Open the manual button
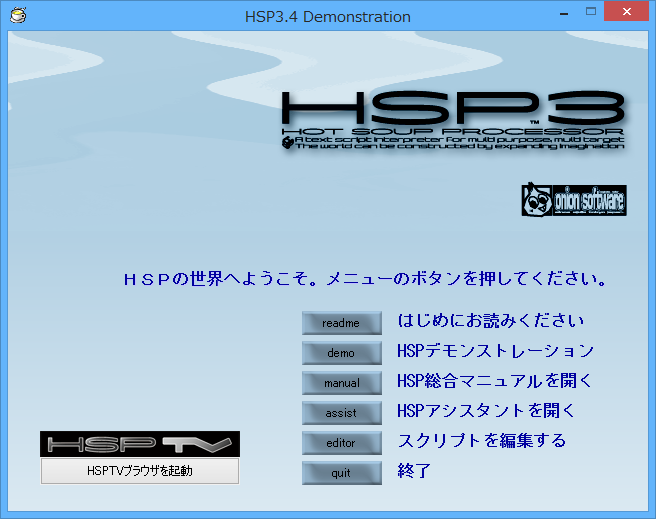 coord(342,383)
